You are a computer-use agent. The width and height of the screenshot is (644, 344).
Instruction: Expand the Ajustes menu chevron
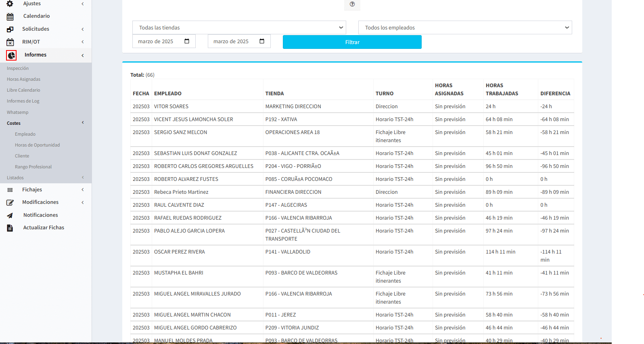point(83,4)
